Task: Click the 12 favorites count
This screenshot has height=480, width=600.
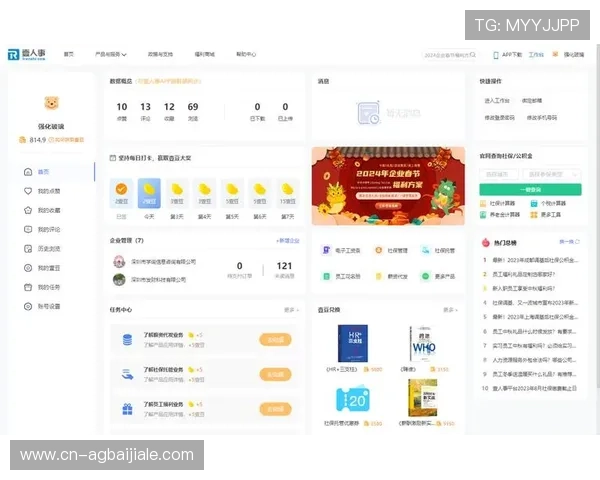Action: point(169,107)
